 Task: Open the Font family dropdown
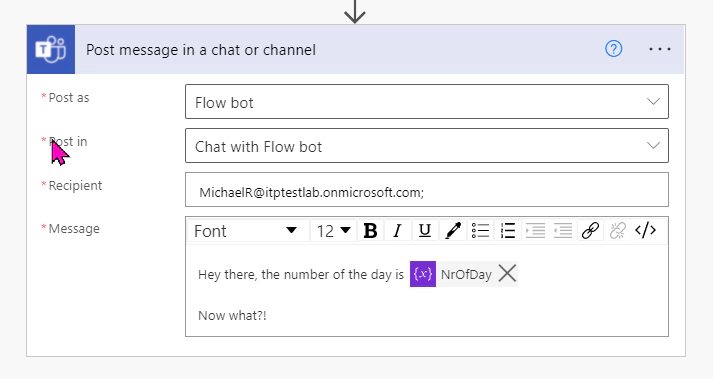coord(248,231)
